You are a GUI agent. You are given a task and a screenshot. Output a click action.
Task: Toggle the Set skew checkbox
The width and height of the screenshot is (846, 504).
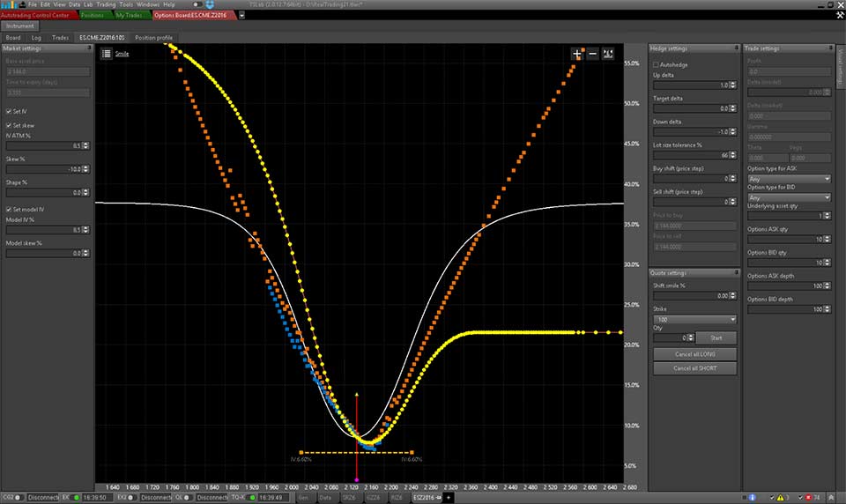[9, 125]
